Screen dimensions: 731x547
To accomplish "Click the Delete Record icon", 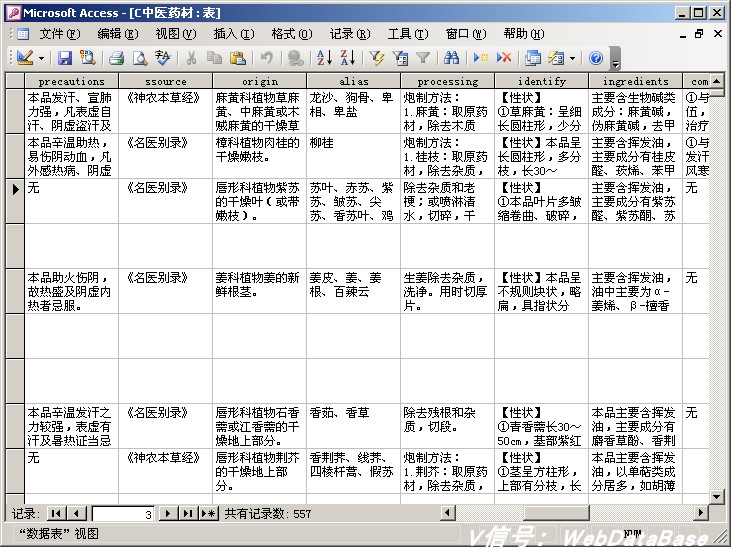I will (x=503, y=58).
